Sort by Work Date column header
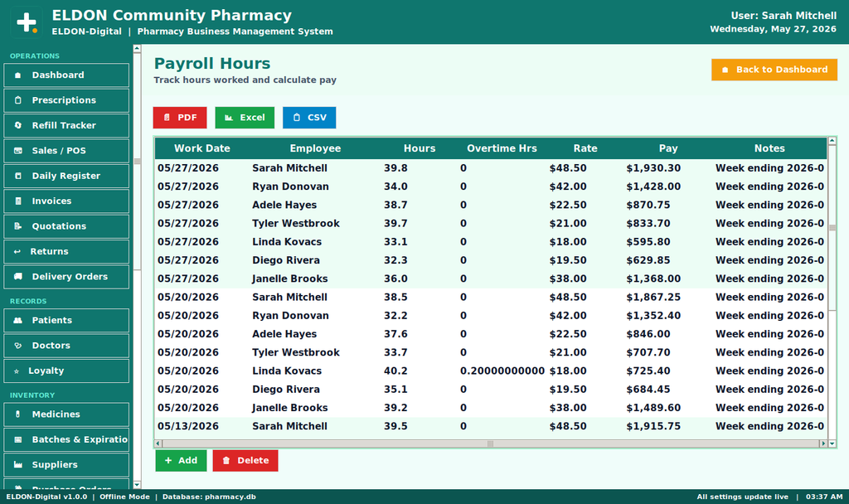Image resolution: width=849 pixels, height=504 pixels. [x=202, y=148]
